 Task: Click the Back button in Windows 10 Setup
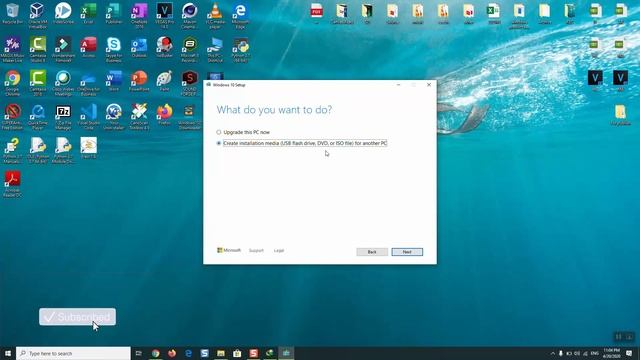[372, 252]
